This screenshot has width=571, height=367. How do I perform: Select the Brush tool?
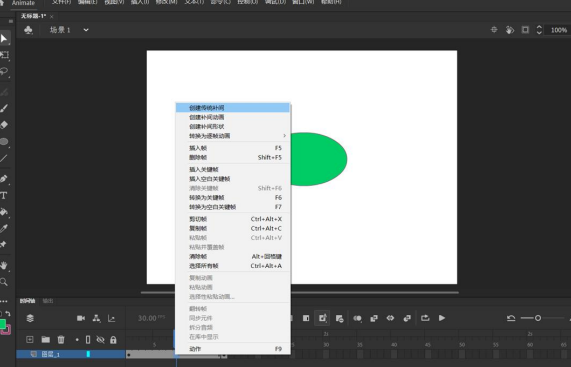pyautogui.click(x=4, y=108)
